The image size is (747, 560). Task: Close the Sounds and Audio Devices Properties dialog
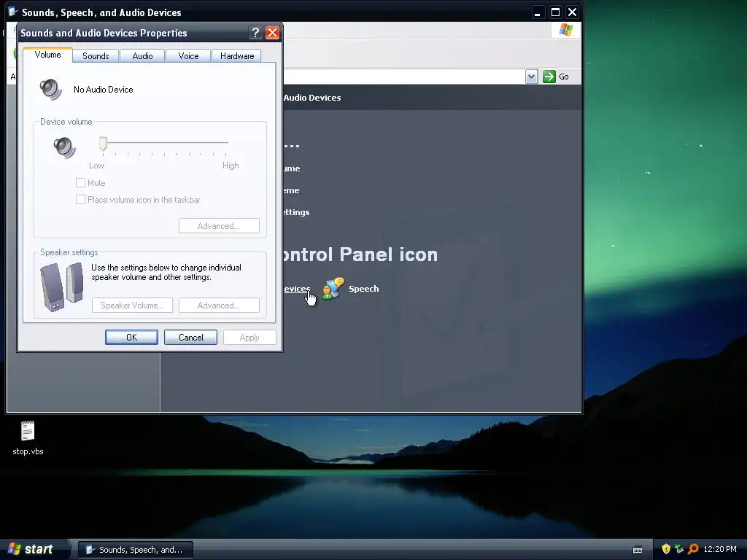pos(272,32)
